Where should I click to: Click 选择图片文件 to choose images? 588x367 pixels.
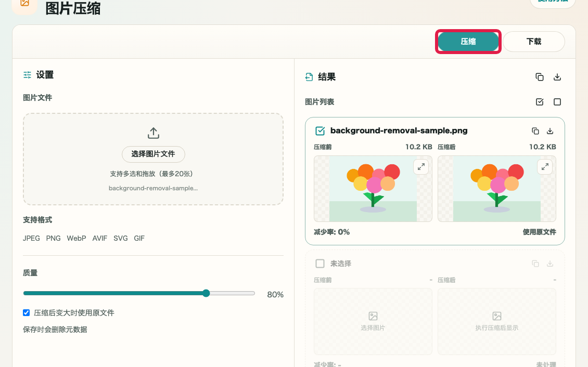click(154, 154)
